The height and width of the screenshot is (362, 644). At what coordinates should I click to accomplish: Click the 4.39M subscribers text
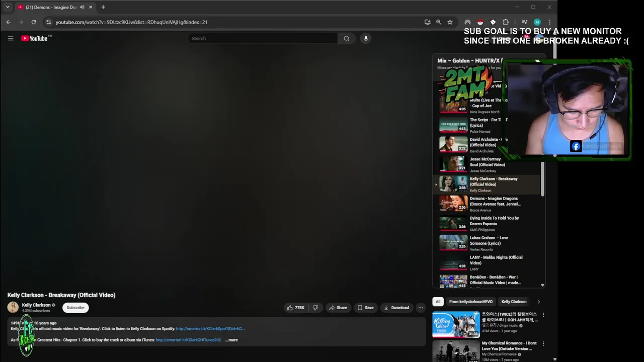click(x=36, y=311)
